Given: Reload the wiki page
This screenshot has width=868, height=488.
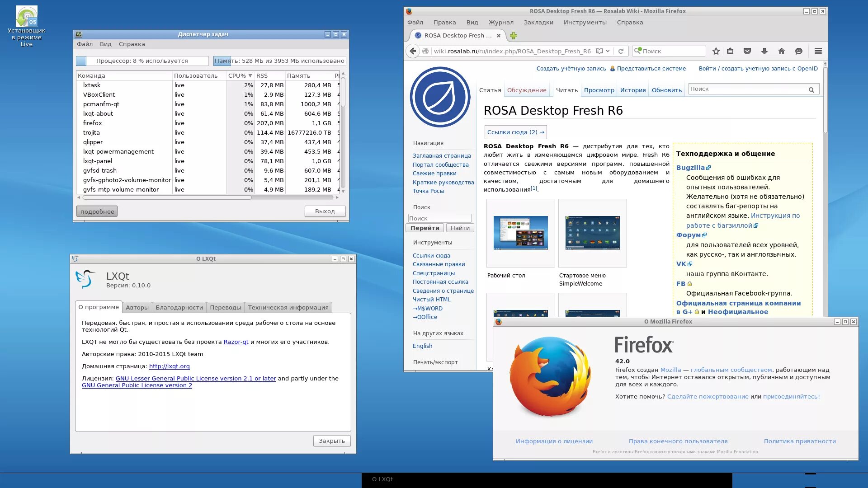Looking at the screenshot, I should [x=621, y=51].
